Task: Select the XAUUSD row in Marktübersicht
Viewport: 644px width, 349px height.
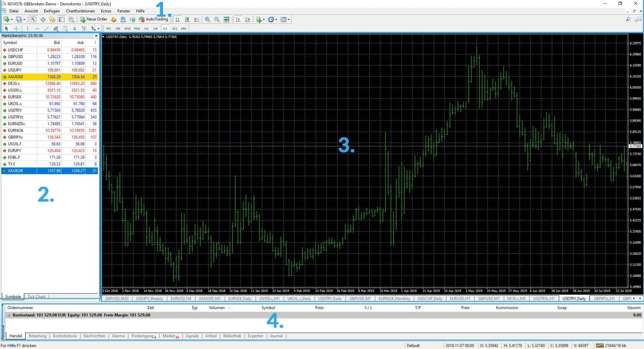Action: click(x=17, y=77)
